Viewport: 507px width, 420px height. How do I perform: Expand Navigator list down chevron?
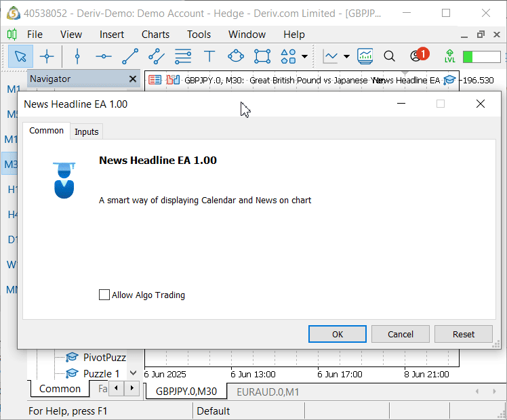(x=133, y=373)
